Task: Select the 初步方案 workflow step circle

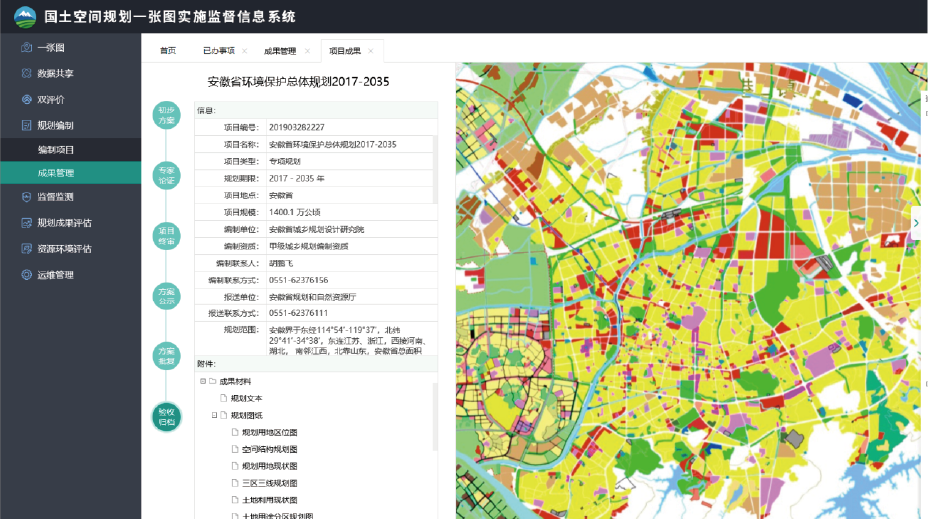Action: point(166,115)
